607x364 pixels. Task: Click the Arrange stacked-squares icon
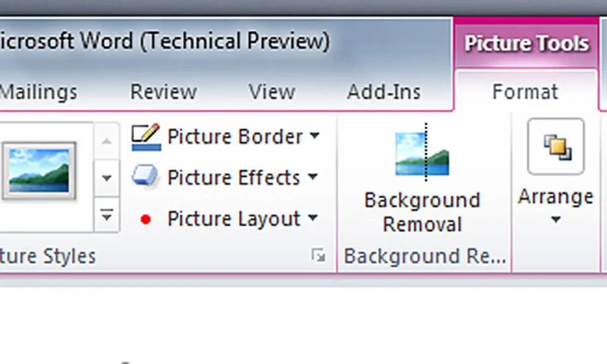(x=556, y=147)
